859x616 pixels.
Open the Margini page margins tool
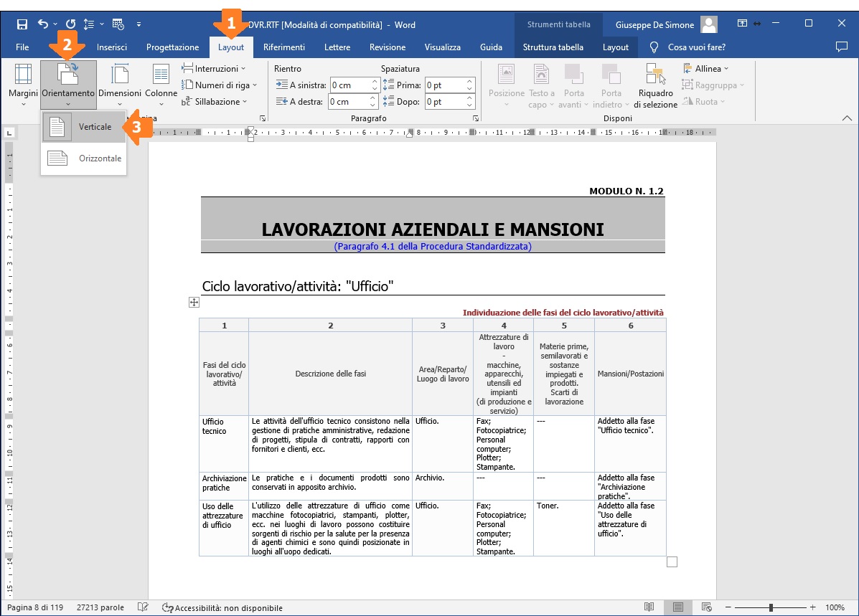pos(23,83)
